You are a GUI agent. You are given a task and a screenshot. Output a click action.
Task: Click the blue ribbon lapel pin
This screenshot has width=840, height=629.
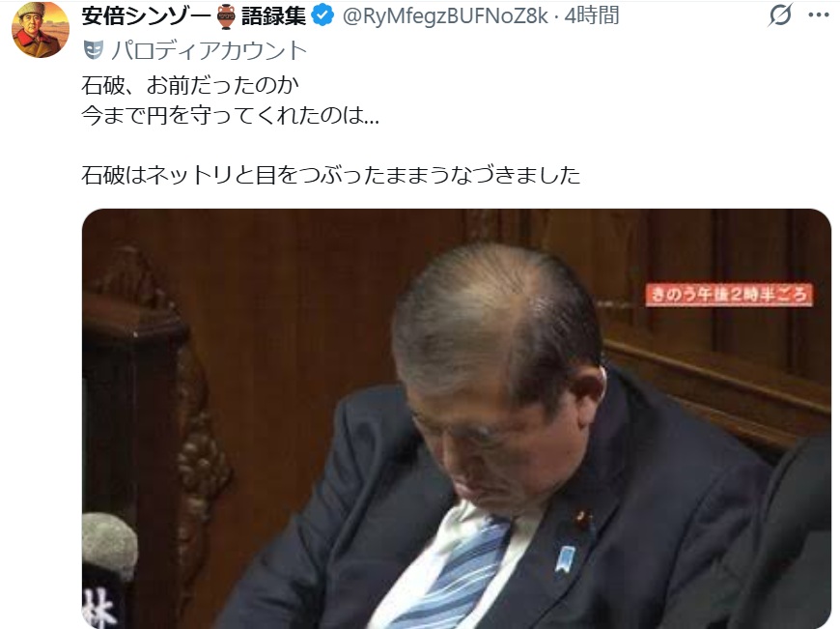coord(566,558)
